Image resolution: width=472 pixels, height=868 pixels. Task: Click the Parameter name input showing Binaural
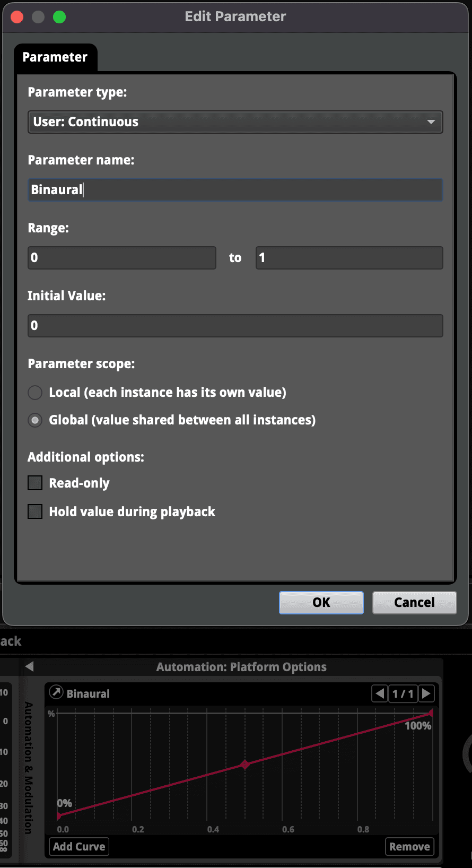coord(235,189)
